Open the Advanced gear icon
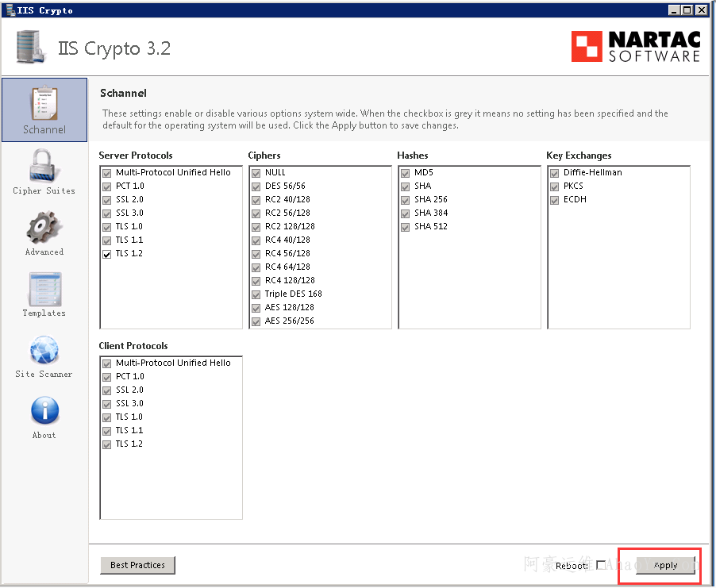716x588 pixels. (x=44, y=227)
